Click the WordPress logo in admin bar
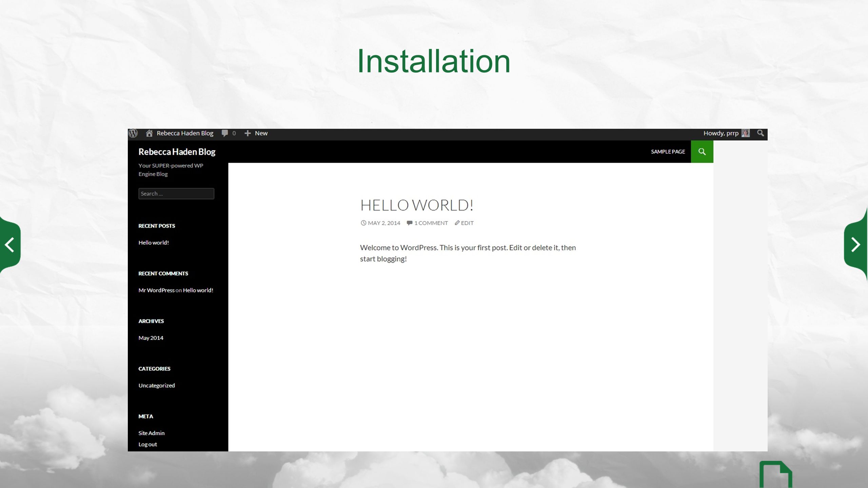Screen dimensions: 868x488 pyautogui.click(x=133, y=133)
